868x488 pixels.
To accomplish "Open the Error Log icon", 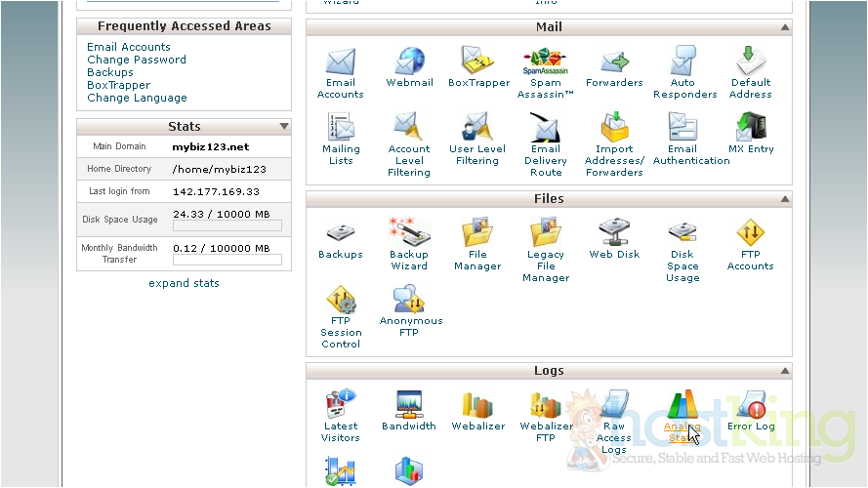I will tap(750, 406).
